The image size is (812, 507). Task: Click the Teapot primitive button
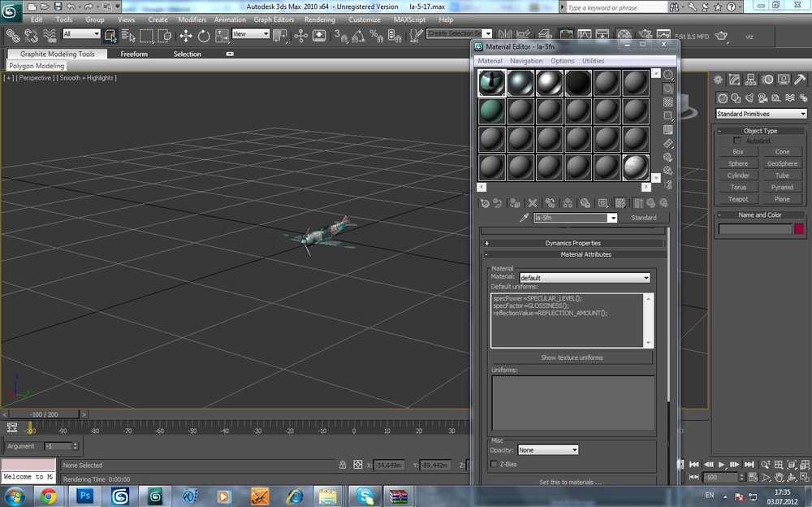738,199
